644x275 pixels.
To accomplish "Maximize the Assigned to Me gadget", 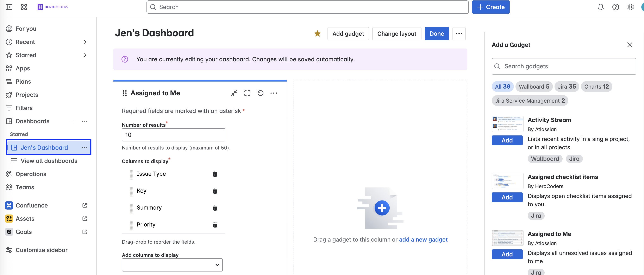I will (x=247, y=93).
